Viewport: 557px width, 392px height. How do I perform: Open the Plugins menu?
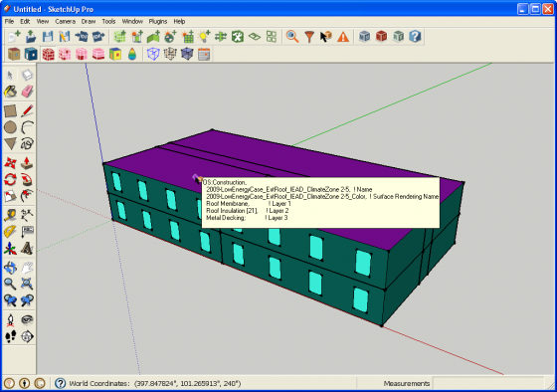[x=158, y=21]
